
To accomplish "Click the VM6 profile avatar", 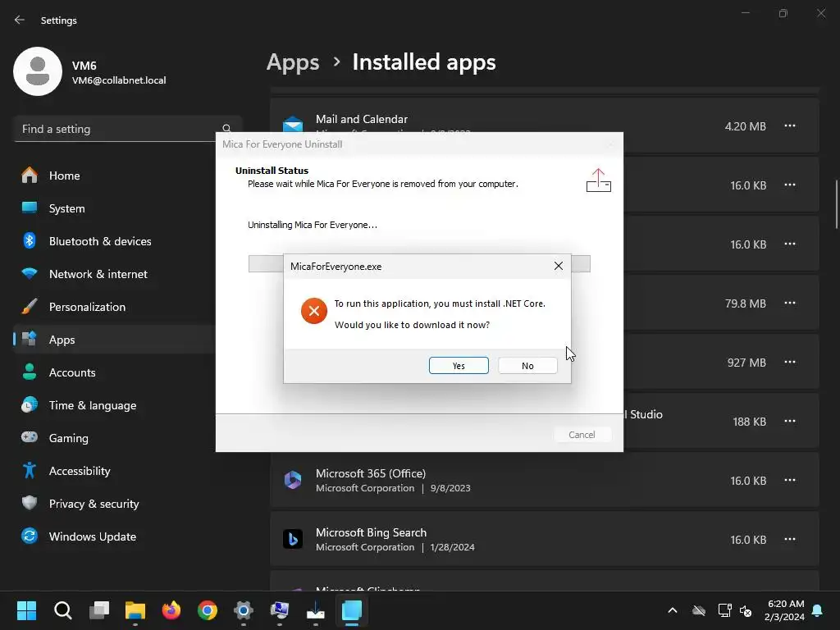I will pos(38,71).
